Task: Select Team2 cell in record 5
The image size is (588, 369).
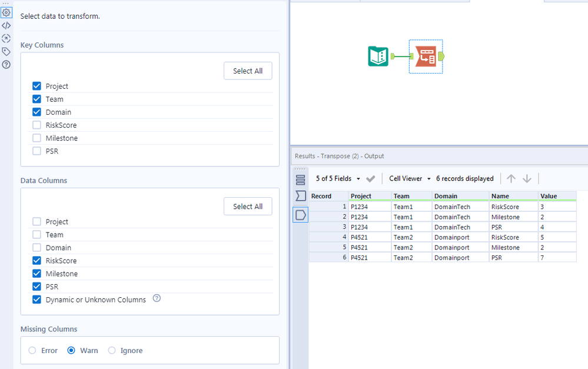Action: [411, 248]
